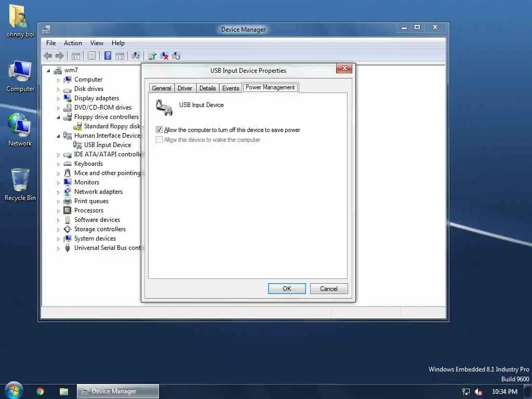The height and width of the screenshot is (399, 532).
Task: Click the Disable device toolbar icon
Action: click(176, 56)
